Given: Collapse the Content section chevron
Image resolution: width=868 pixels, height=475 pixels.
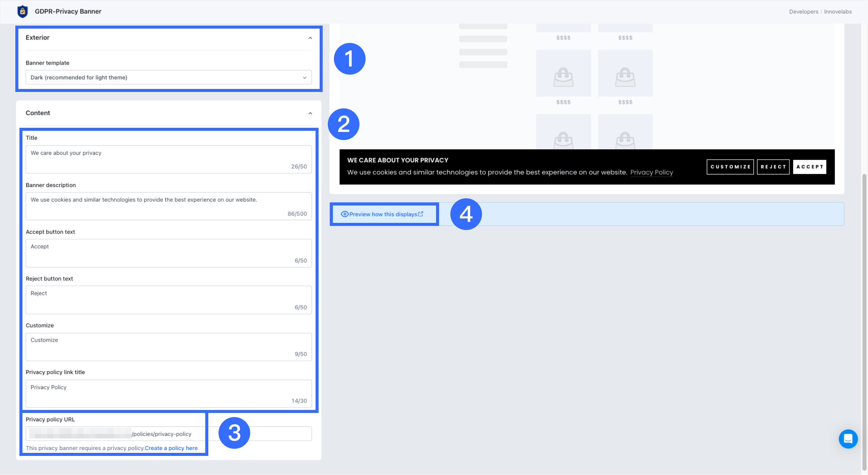Looking at the screenshot, I should (310, 113).
